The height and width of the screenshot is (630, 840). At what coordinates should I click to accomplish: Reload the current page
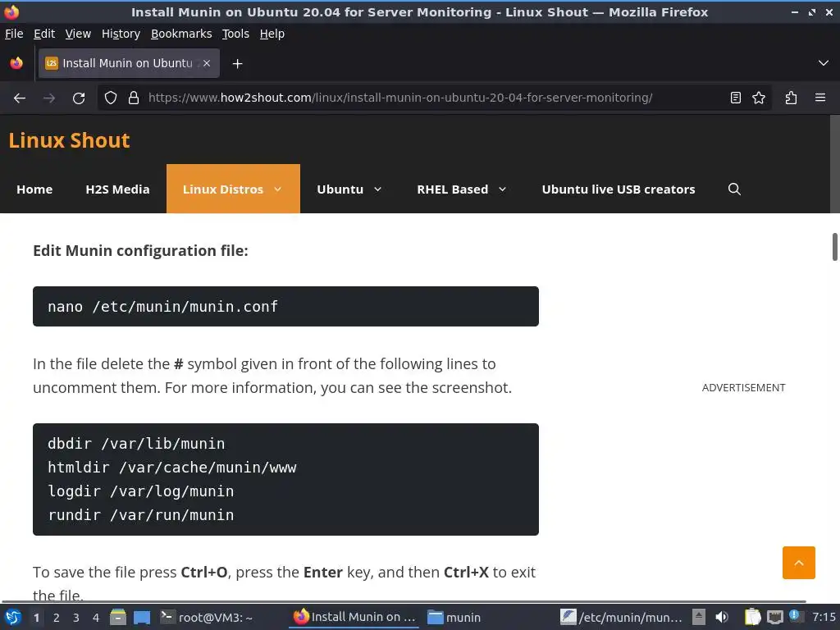pos(79,98)
